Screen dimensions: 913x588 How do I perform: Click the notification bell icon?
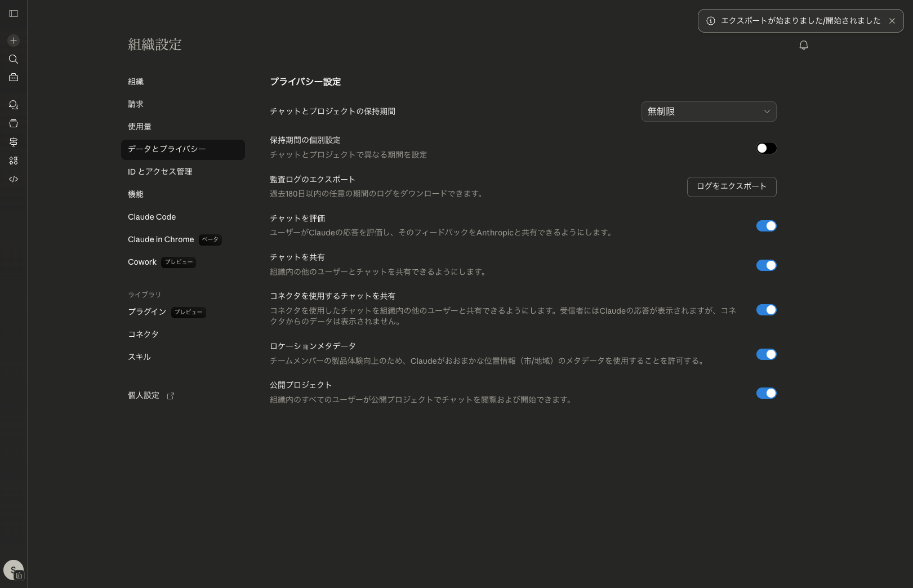(x=804, y=45)
